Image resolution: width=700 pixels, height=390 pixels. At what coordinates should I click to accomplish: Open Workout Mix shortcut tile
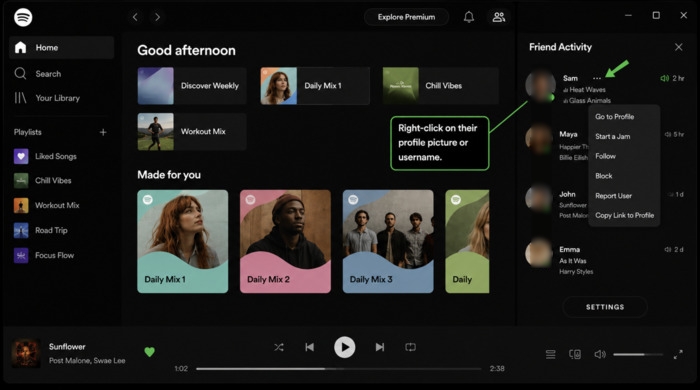click(192, 132)
